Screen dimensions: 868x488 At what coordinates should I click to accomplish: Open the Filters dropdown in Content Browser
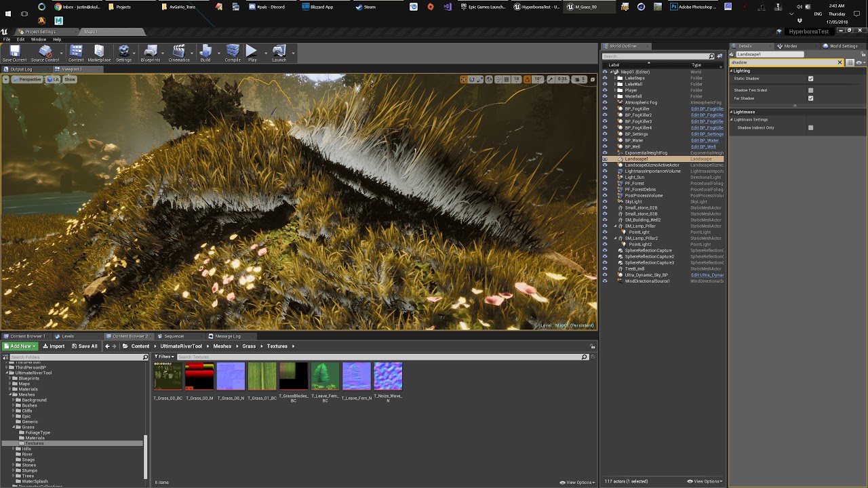click(x=165, y=357)
